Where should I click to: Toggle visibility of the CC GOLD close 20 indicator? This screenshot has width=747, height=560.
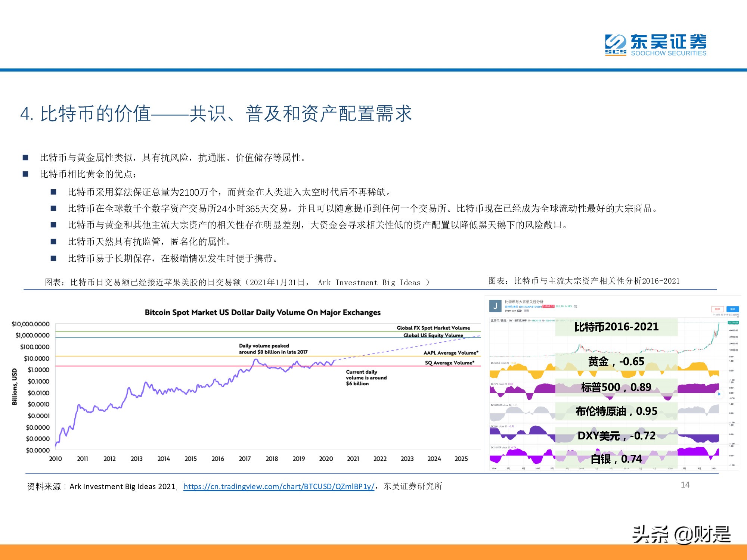(499, 363)
